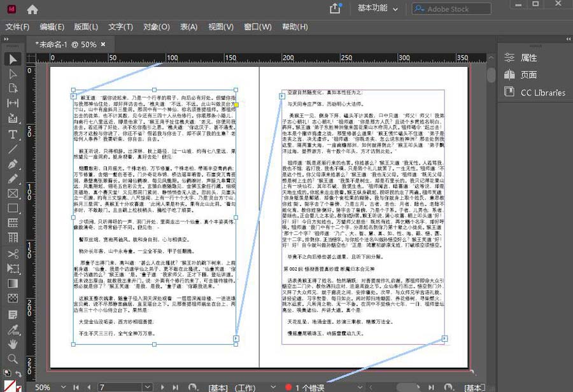This screenshot has height=392, width=573.
Task: Select the Scissors tool
Action: tap(13, 254)
